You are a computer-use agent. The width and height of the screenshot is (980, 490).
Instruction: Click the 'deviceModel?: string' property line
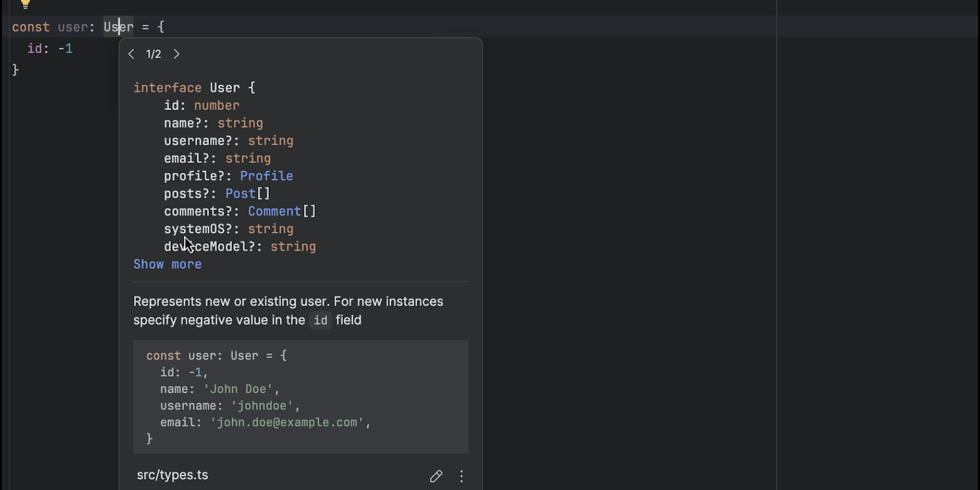click(240, 247)
